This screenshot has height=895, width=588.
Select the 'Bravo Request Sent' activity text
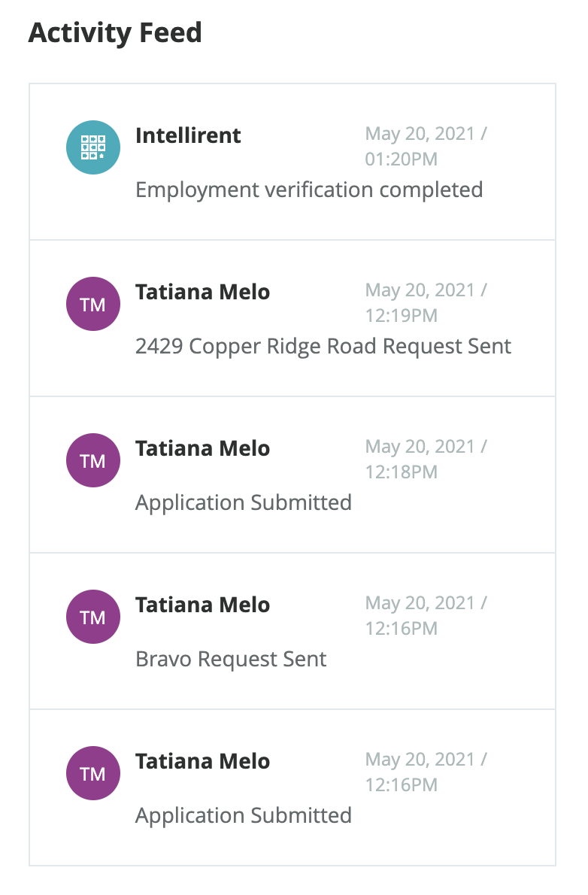pos(231,659)
